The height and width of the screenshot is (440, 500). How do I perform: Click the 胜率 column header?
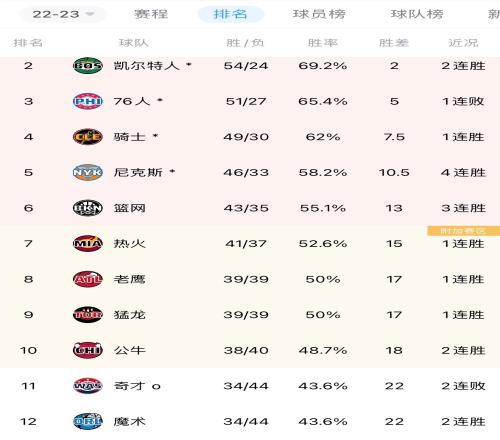click(x=323, y=43)
